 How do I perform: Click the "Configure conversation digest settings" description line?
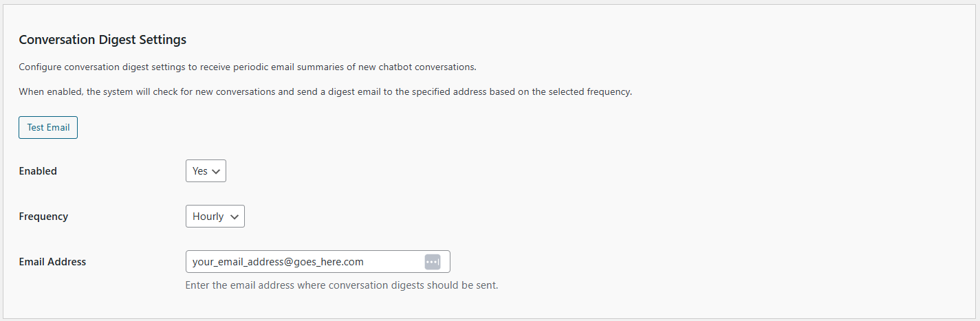pyautogui.click(x=248, y=67)
